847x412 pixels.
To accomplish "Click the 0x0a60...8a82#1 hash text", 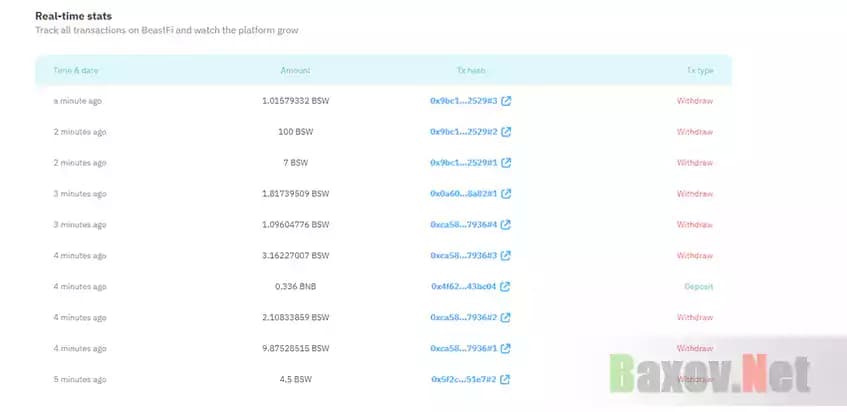I will click(464, 194).
